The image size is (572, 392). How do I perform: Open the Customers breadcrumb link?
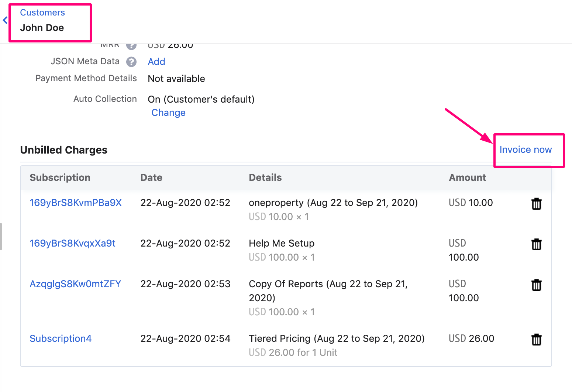point(42,12)
